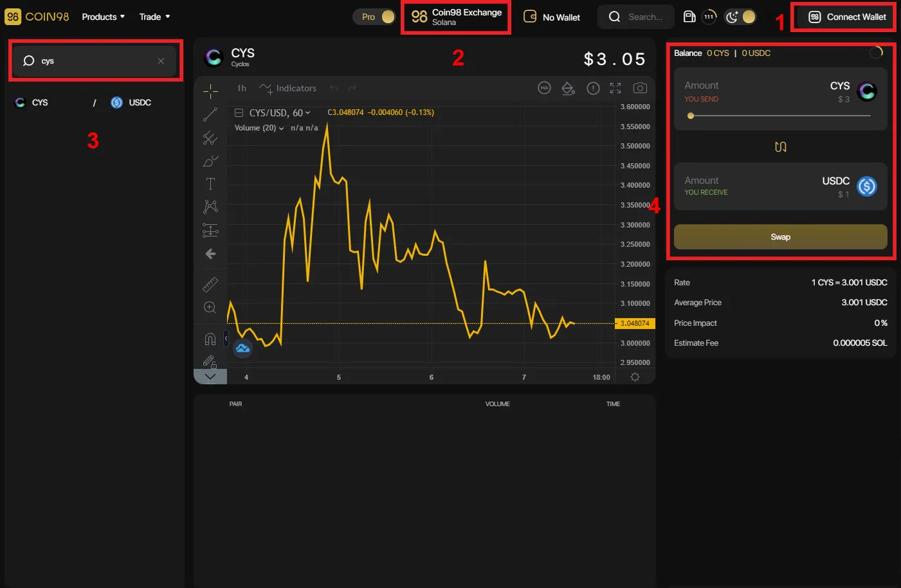Open the MA indicator button

pyautogui.click(x=544, y=88)
